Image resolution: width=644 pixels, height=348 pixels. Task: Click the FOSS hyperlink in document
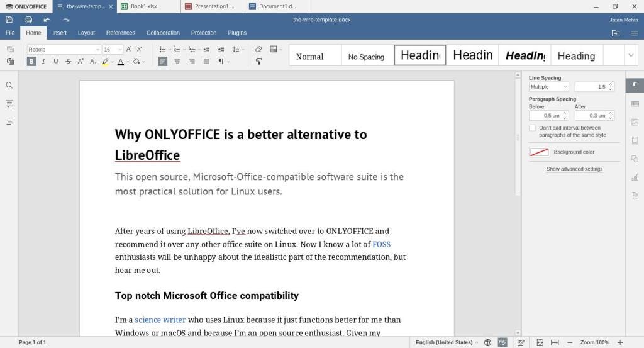point(381,244)
